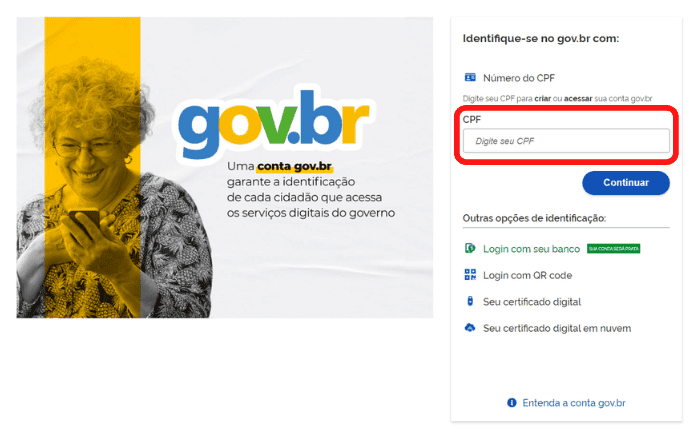This screenshot has height=440, width=700.
Task: Choose Login com seu banco option
Action: [x=531, y=249]
